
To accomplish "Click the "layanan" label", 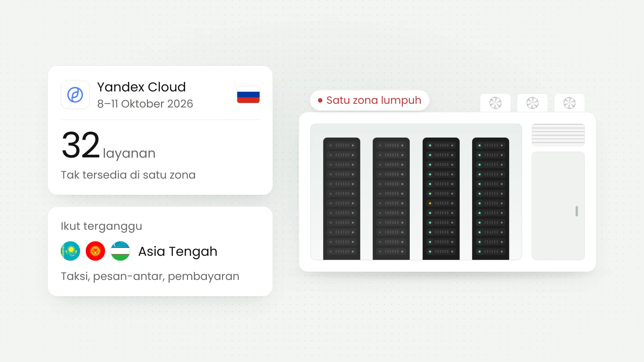I will pyautogui.click(x=129, y=153).
